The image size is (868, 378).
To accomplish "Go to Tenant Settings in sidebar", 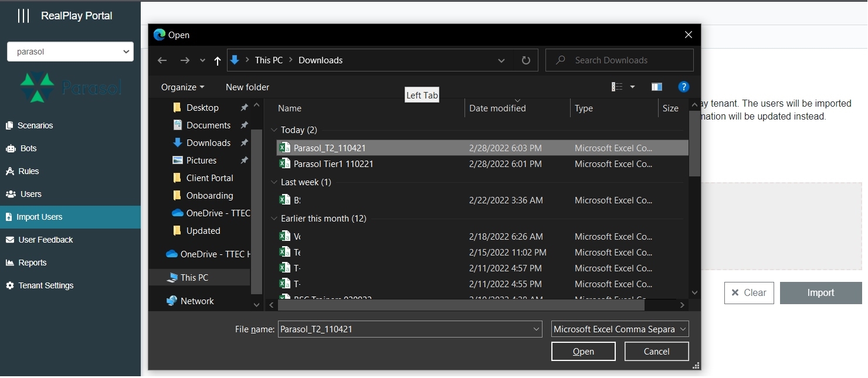I will point(46,285).
